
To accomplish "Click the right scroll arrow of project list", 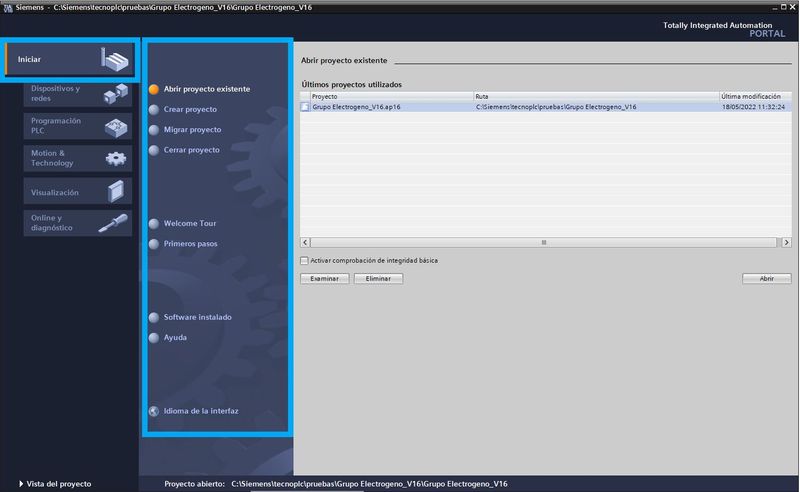I will 786,242.
